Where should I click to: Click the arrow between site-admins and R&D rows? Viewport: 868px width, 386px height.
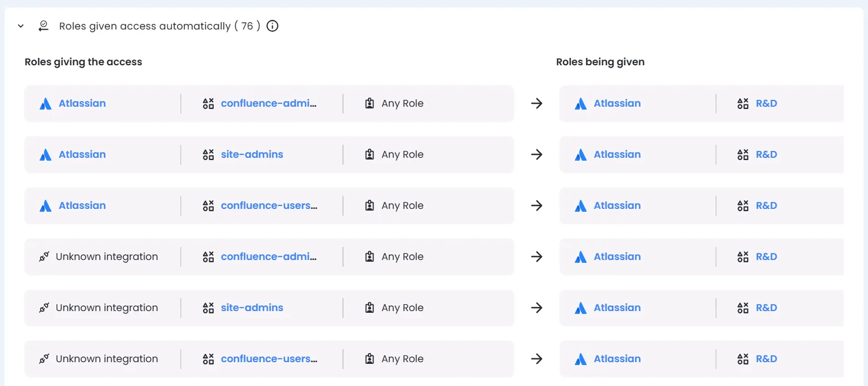[536, 154]
